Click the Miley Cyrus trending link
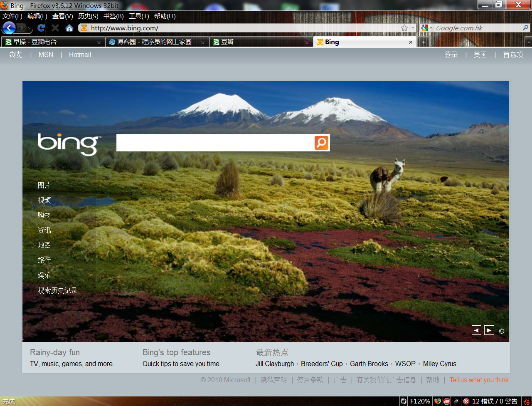Screen dimensions: 532x406 (440, 364)
